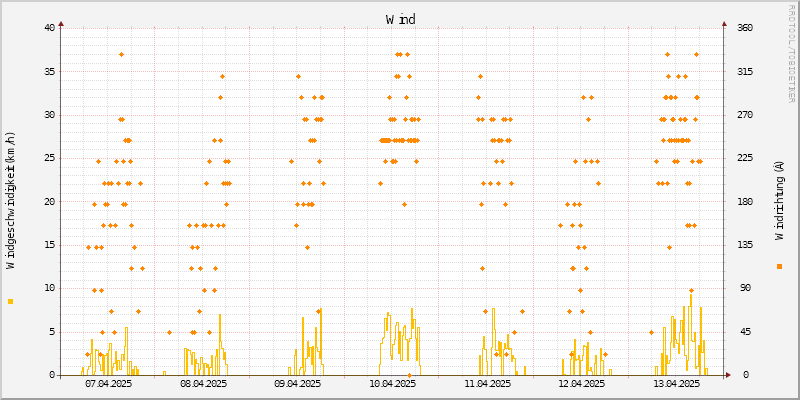Click the chart title "Wind"
The height and width of the screenshot is (400, 800).
click(x=400, y=19)
